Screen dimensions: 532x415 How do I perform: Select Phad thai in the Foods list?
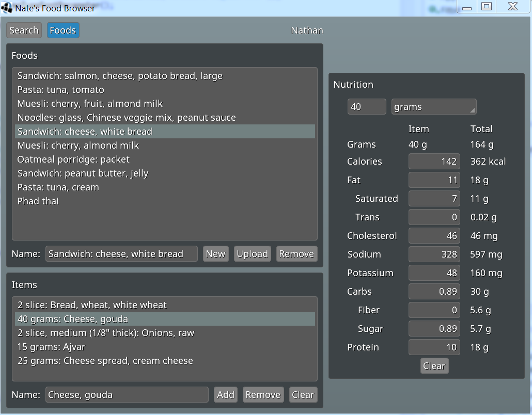click(38, 201)
